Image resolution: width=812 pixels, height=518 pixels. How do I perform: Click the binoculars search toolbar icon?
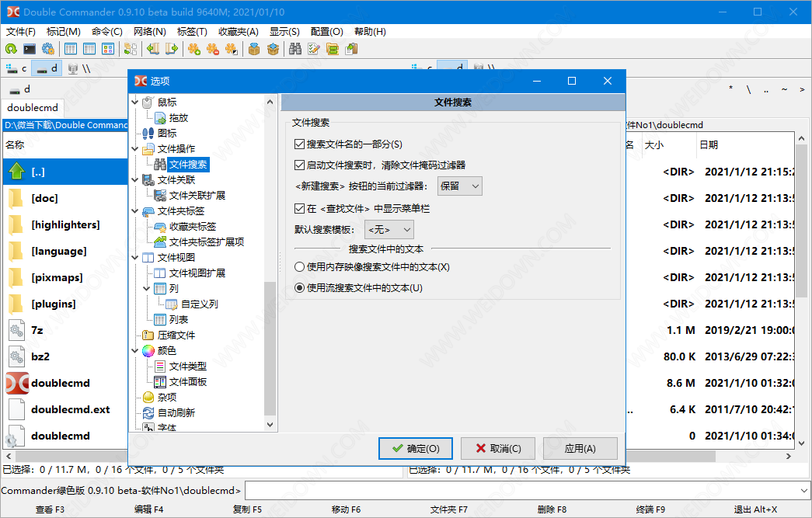(295, 49)
